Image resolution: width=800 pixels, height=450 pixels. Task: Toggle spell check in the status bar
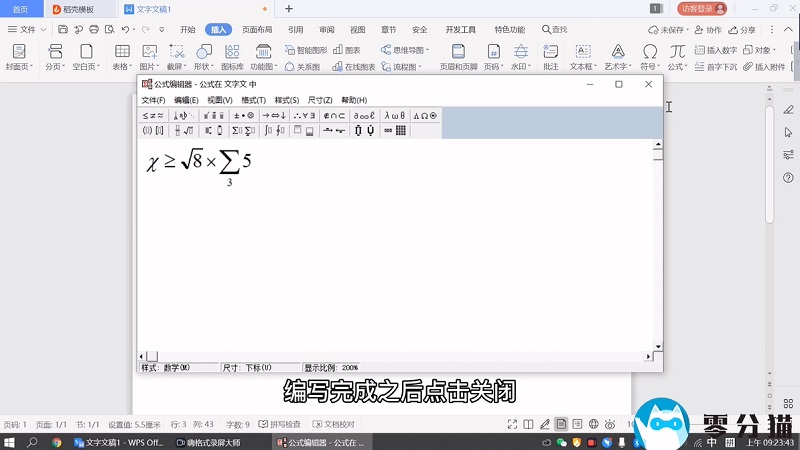point(284,424)
